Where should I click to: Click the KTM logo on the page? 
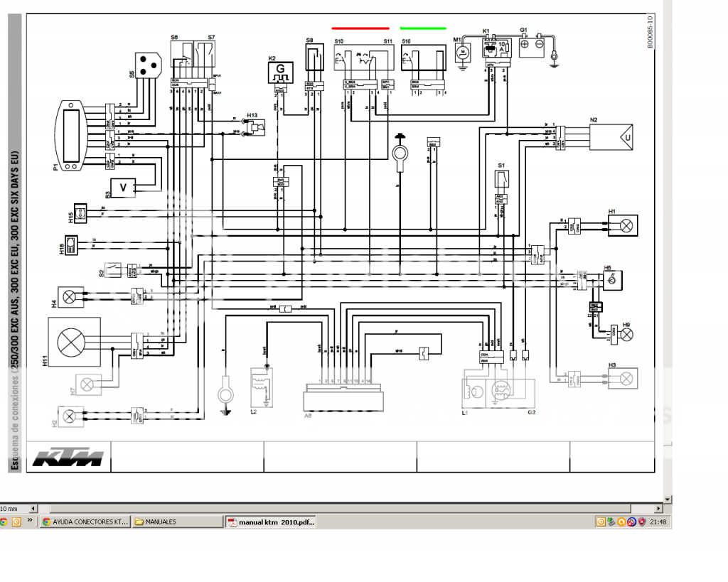(68, 458)
